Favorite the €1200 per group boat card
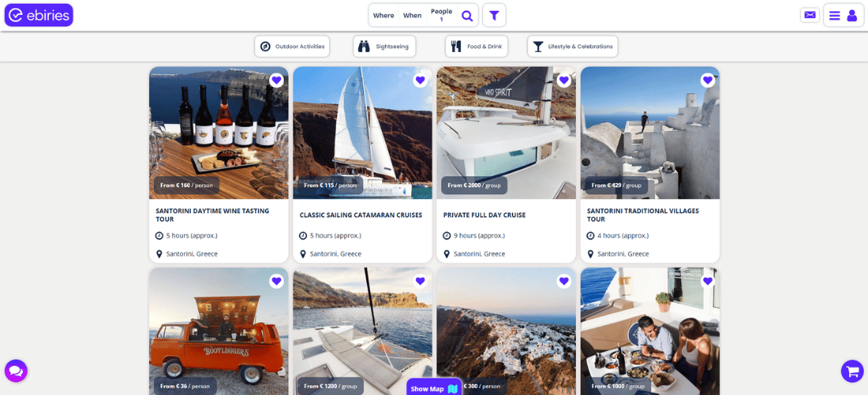 420,281
